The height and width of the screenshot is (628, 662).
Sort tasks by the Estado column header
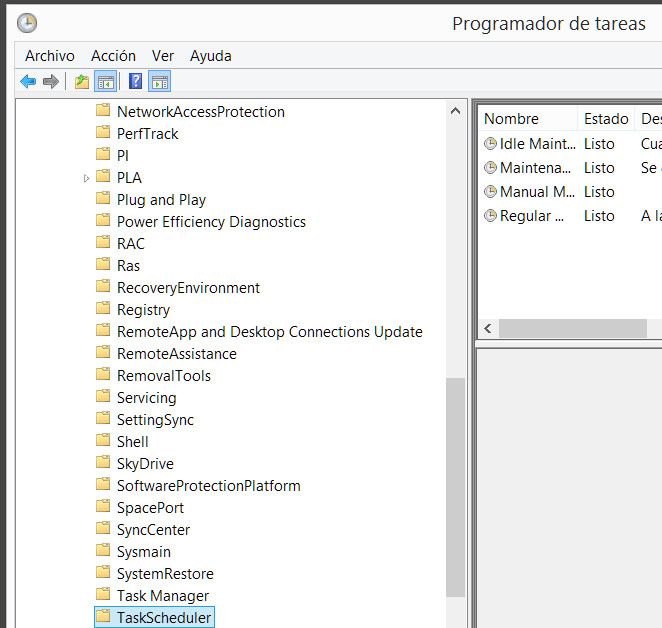(x=606, y=118)
